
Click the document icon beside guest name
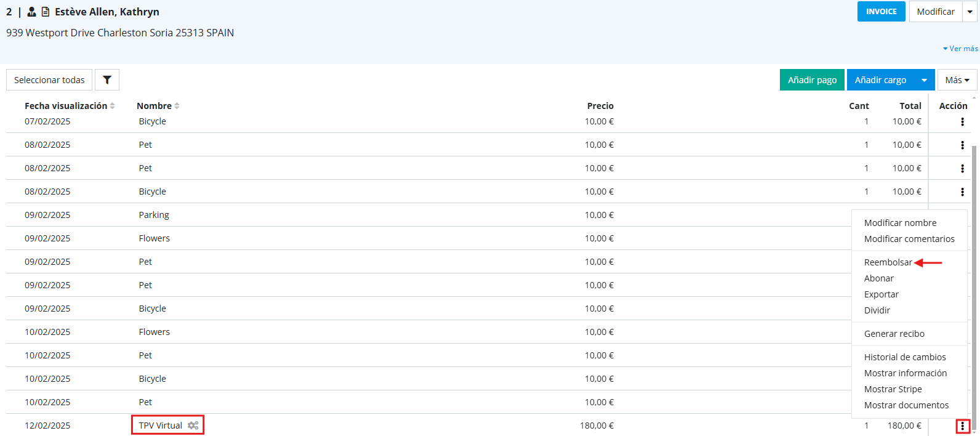[46, 12]
